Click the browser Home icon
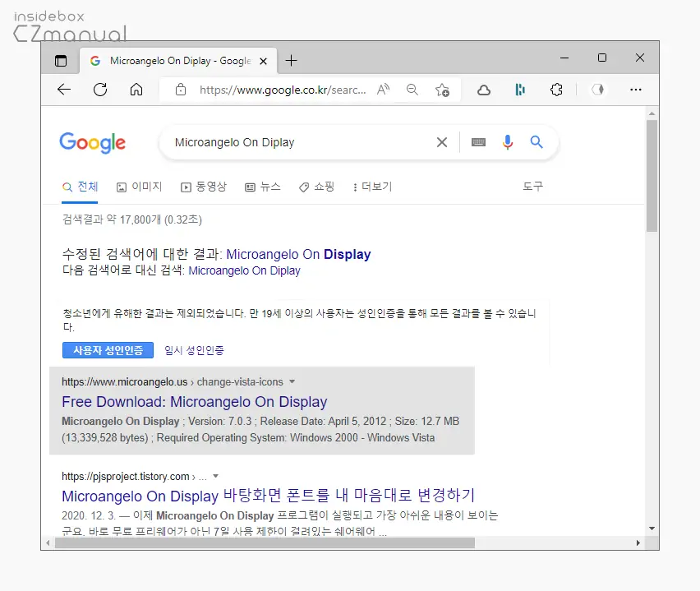 coord(136,90)
